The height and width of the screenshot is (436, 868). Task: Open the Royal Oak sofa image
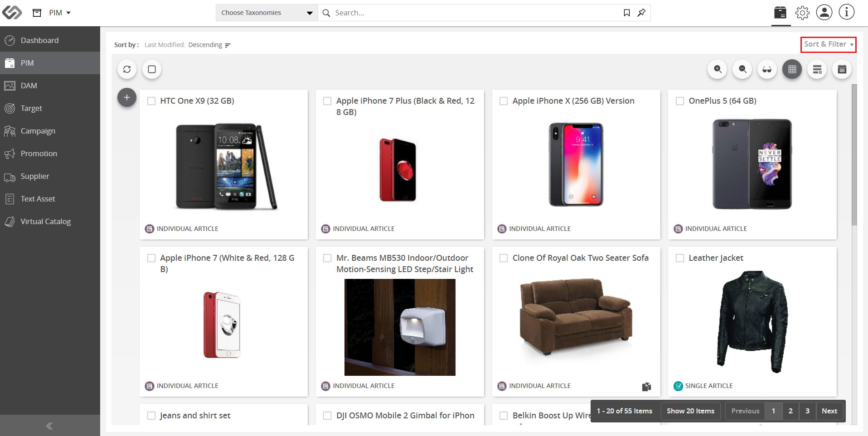pyautogui.click(x=576, y=317)
